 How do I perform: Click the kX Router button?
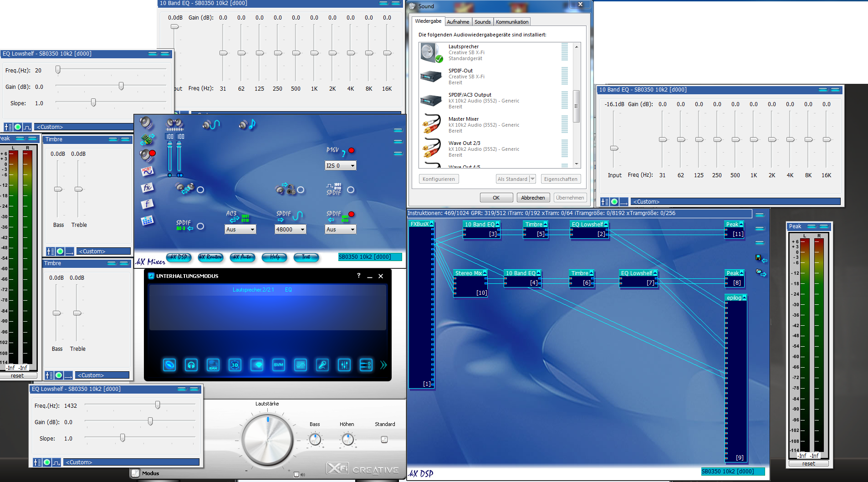210,257
